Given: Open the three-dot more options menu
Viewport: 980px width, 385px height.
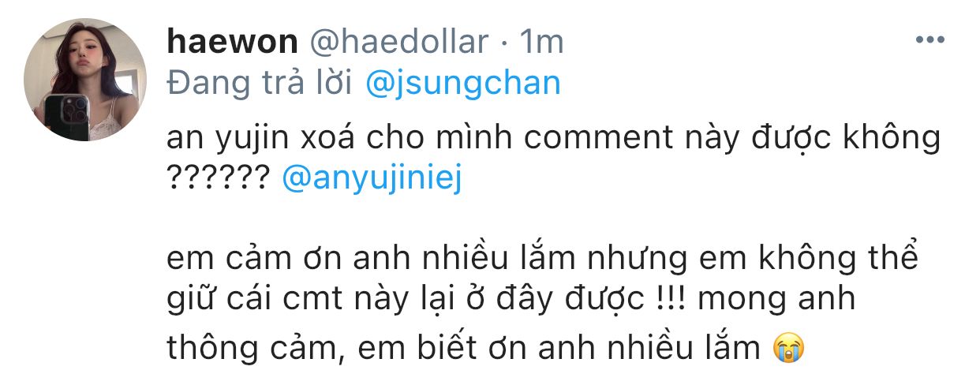Looking at the screenshot, I should [932, 39].
